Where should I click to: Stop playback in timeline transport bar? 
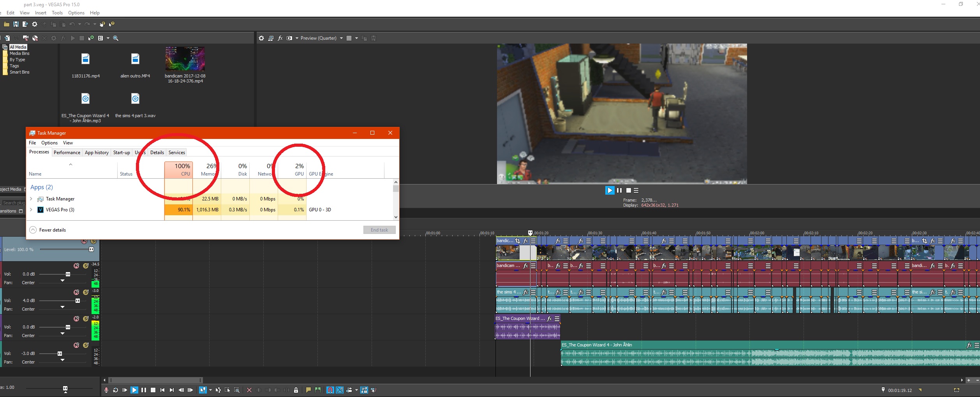[153, 390]
